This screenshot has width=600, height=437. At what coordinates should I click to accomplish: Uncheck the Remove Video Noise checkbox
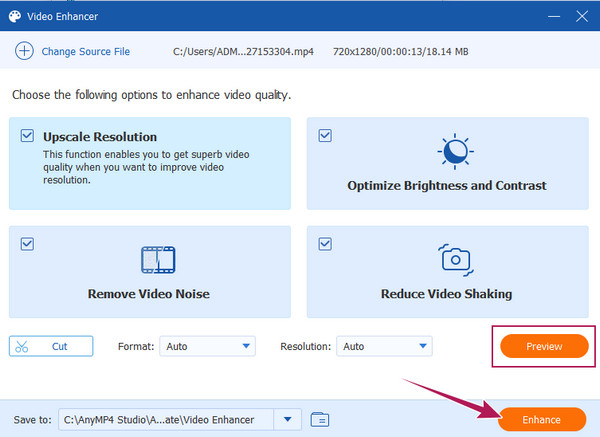pyautogui.click(x=27, y=244)
